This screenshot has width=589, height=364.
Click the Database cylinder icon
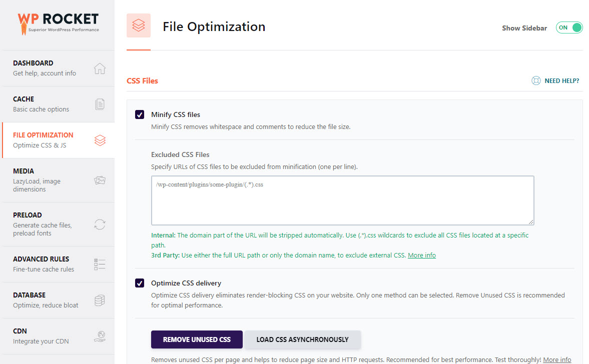click(100, 300)
